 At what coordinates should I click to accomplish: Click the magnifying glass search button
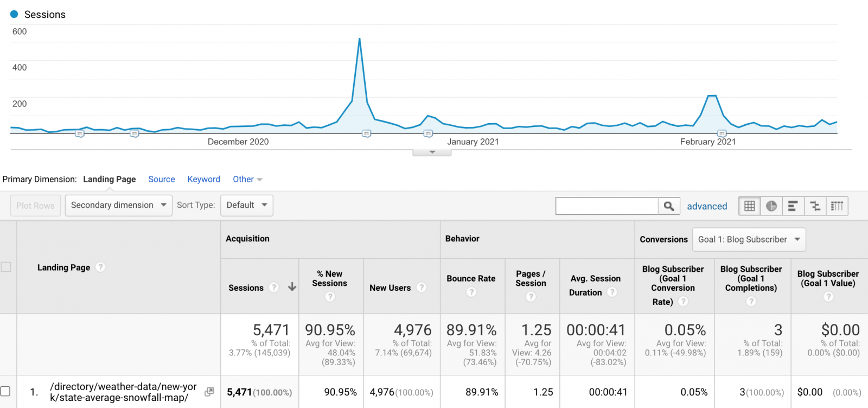(669, 206)
